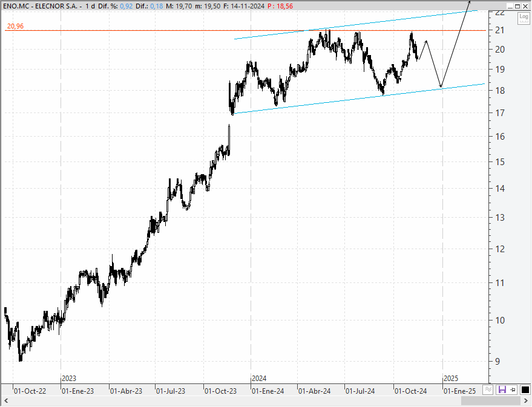The width and height of the screenshot is (532, 407).
Task: Click the 'm: 19,50' minimum value
Action: (x=208, y=6)
